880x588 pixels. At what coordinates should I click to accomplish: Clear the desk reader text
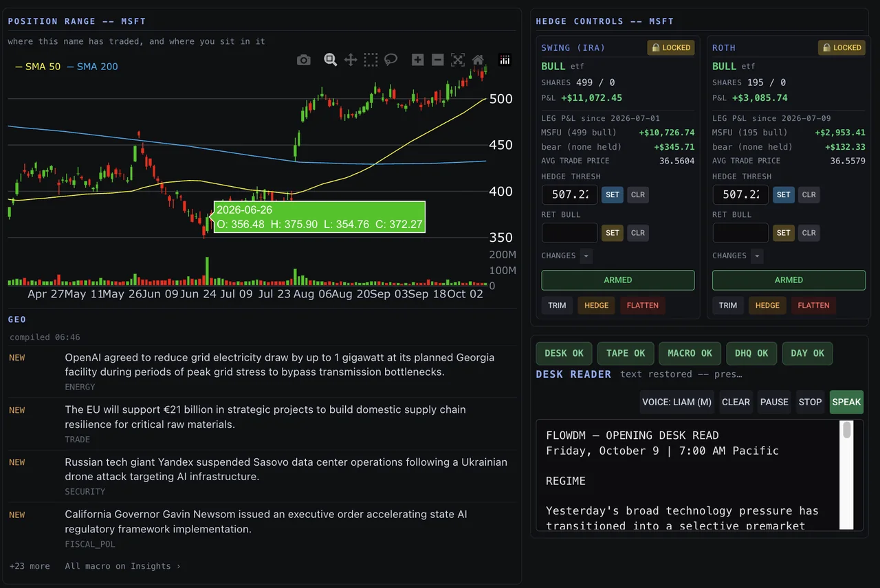coord(736,402)
